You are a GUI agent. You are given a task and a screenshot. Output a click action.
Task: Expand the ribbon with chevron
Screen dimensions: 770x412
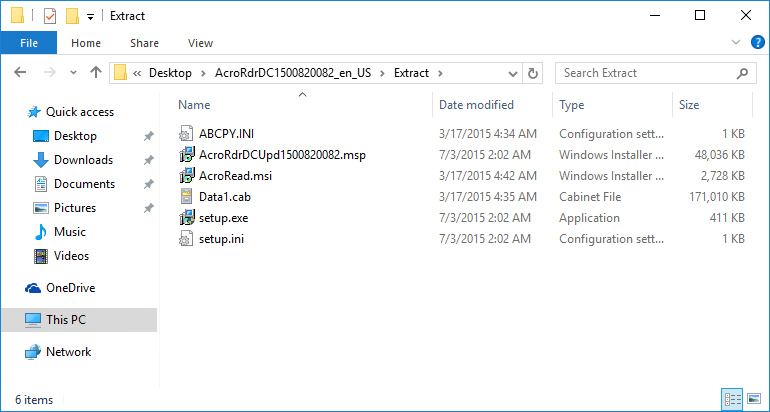[737, 43]
